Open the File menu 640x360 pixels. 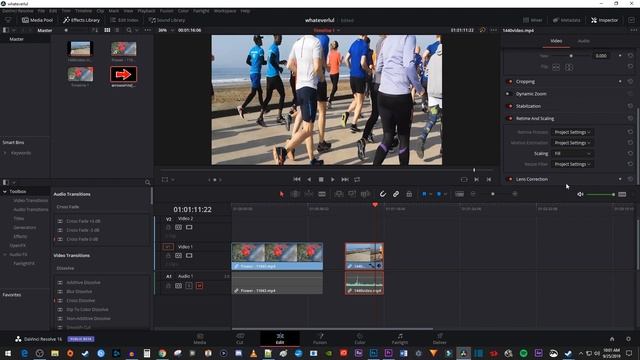41,11
